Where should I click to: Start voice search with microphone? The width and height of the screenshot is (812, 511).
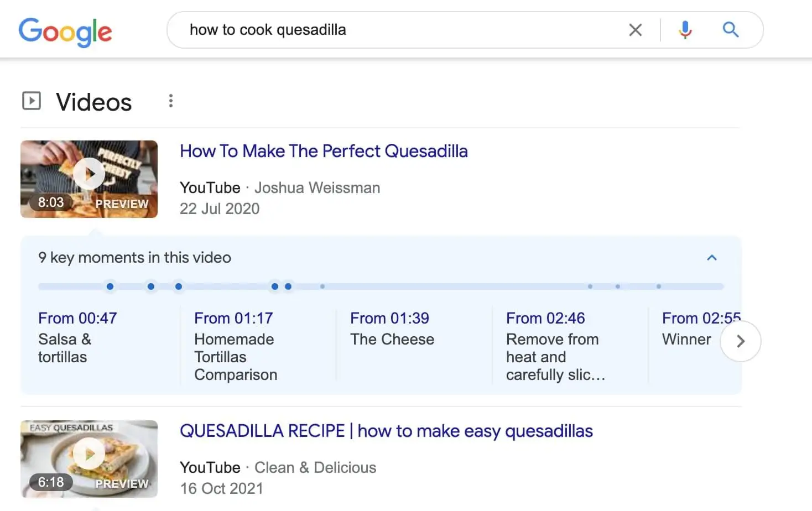pyautogui.click(x=685, y=30)
